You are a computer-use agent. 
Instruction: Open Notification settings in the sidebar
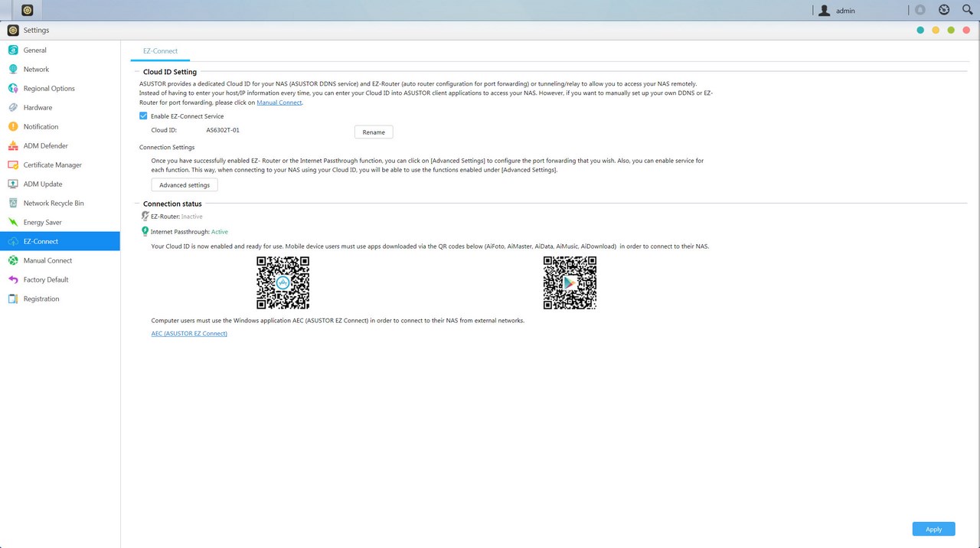click(x=60, y=127)
